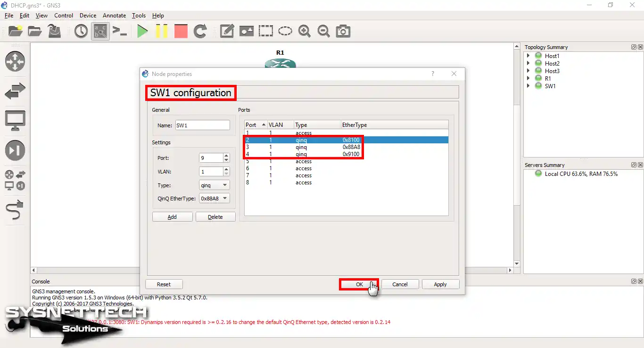
Task: Select the Add a link cable tool
Action: click(x=15, y=210)
